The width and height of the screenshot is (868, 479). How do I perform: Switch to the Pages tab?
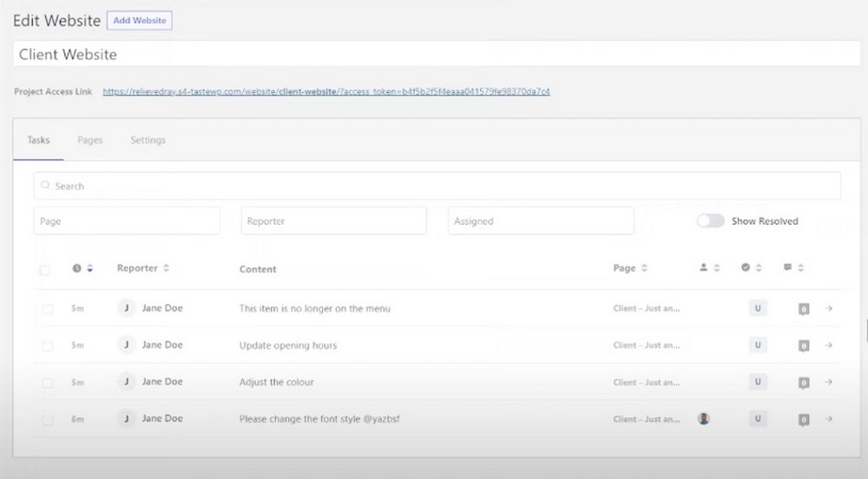(x=90, y=140)
